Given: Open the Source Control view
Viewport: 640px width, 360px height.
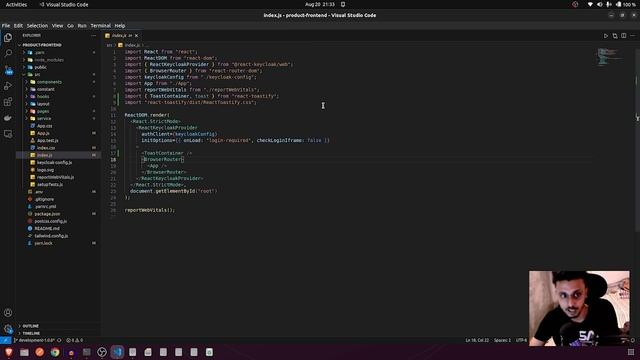Looking at the screenshot, I should 8,70.
